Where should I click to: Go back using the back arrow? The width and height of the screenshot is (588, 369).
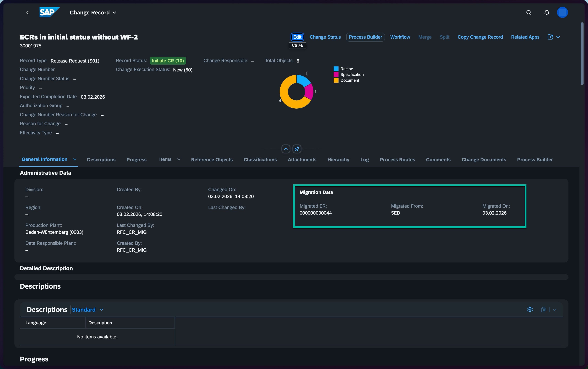pyautogui.click(x=28, y=12)
